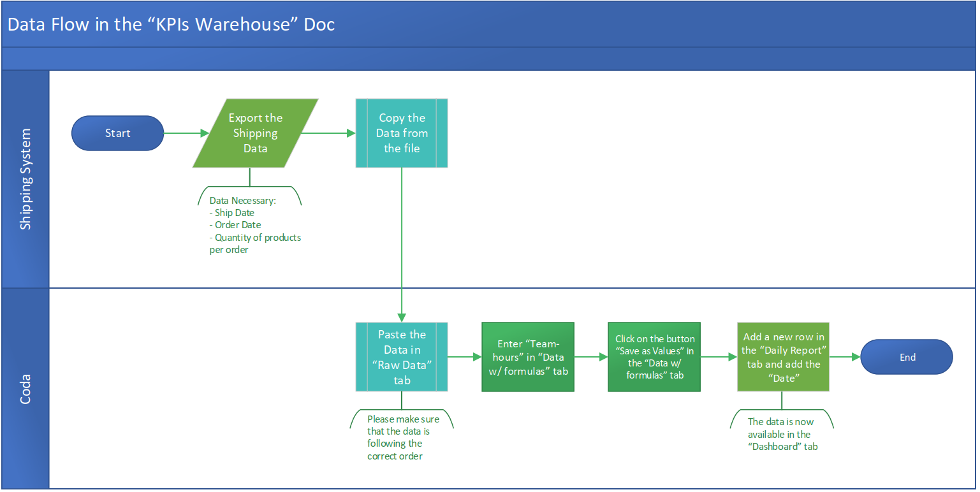Select the "Copy the Data from the file" box
Screen dimensions: 980x492
402,133
